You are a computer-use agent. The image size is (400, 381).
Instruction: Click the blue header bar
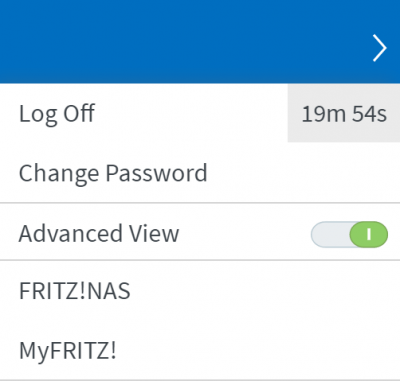pyautogui.click(x=200, y=41)
